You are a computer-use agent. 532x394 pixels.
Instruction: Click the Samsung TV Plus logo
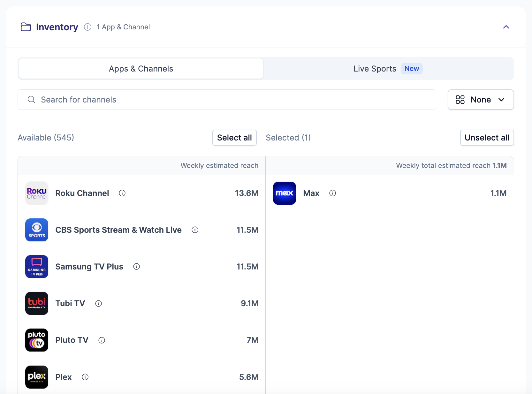pyautogui.click(x=37, y=267)
